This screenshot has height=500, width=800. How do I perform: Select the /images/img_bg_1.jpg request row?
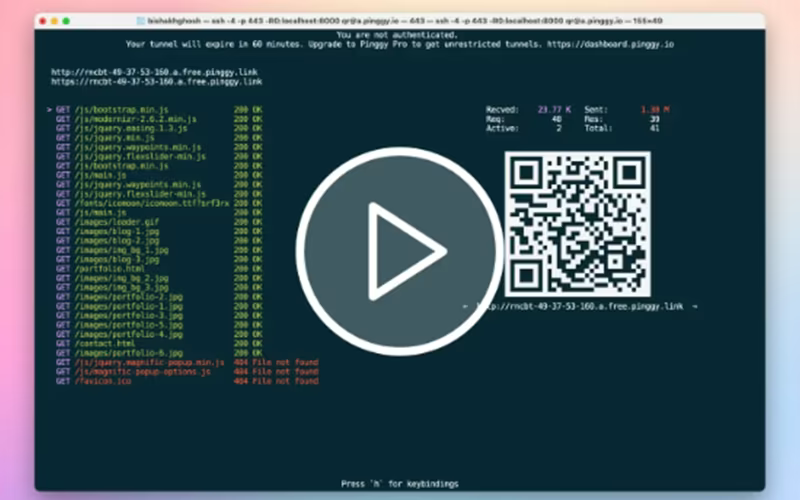tap(159, 250)
